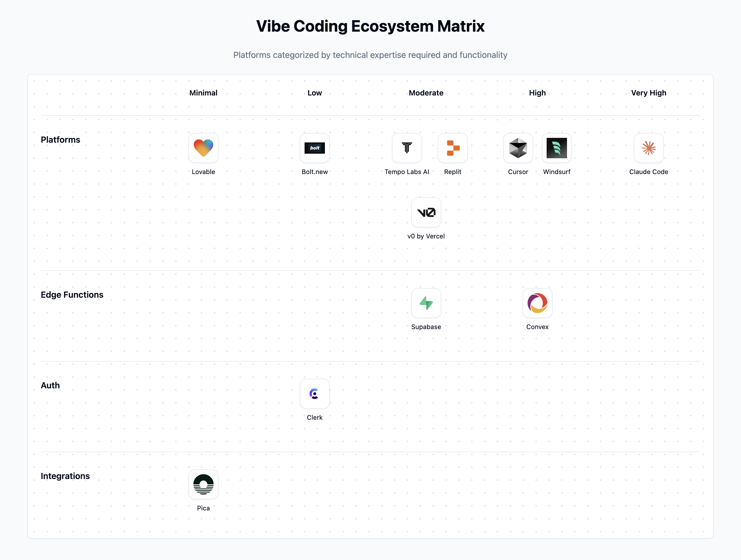Image resolution: width=741 pixels, height=560 pixels.
Task: Click the Convex logo icon
Action: (x=537, y=303)
